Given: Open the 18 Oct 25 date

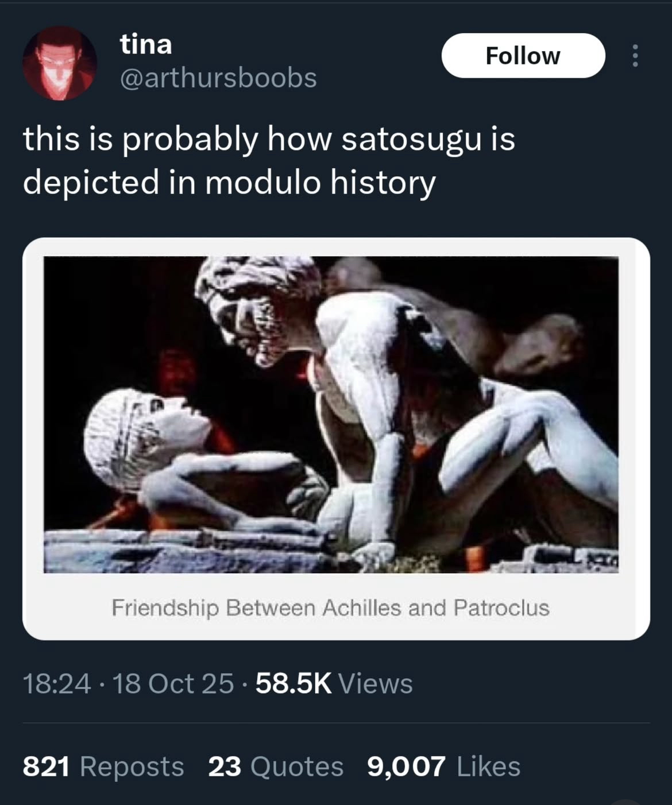Looking at the screenshot, I should (173, 683).
